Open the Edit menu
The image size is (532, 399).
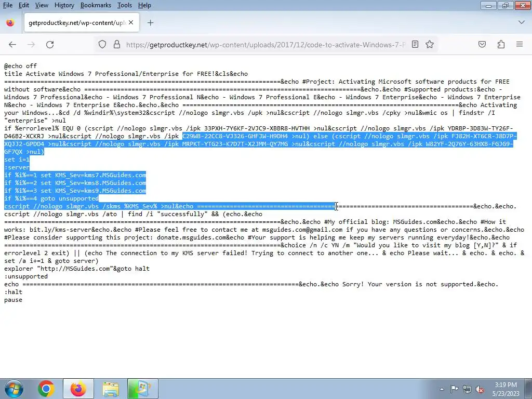pos(24,5)
